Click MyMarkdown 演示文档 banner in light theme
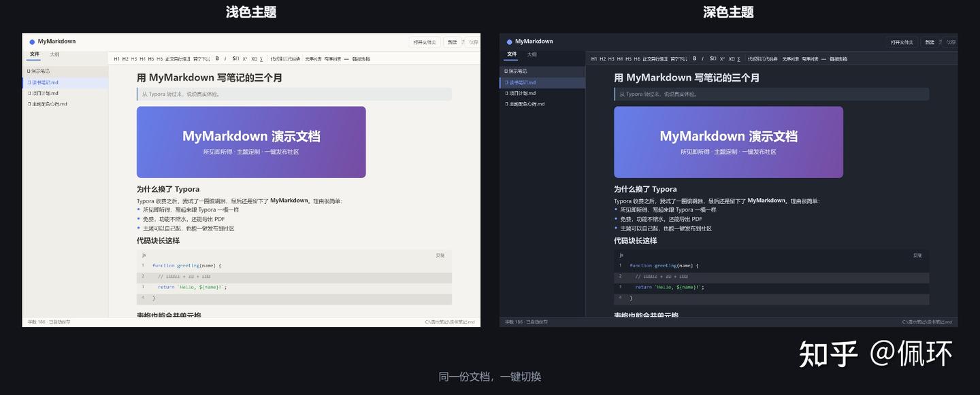Image resolution: width=980 pixels, height=395 pixels. click(x=251, y=142)
